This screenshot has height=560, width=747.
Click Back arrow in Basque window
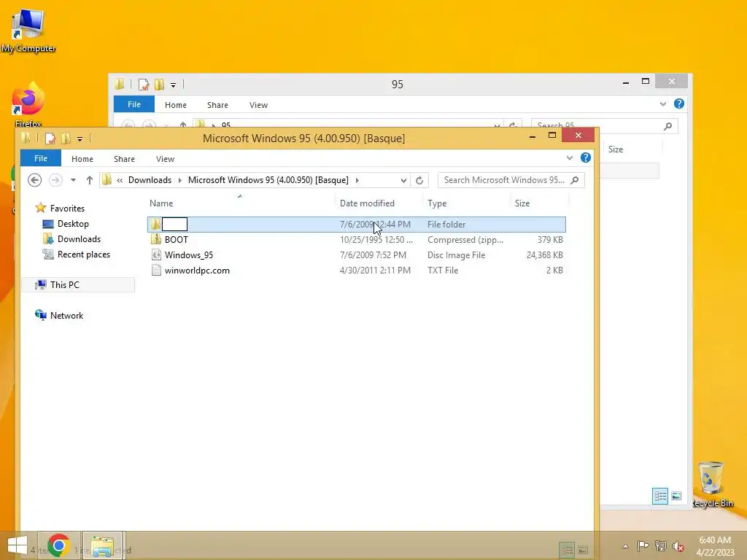pos(35,180)
